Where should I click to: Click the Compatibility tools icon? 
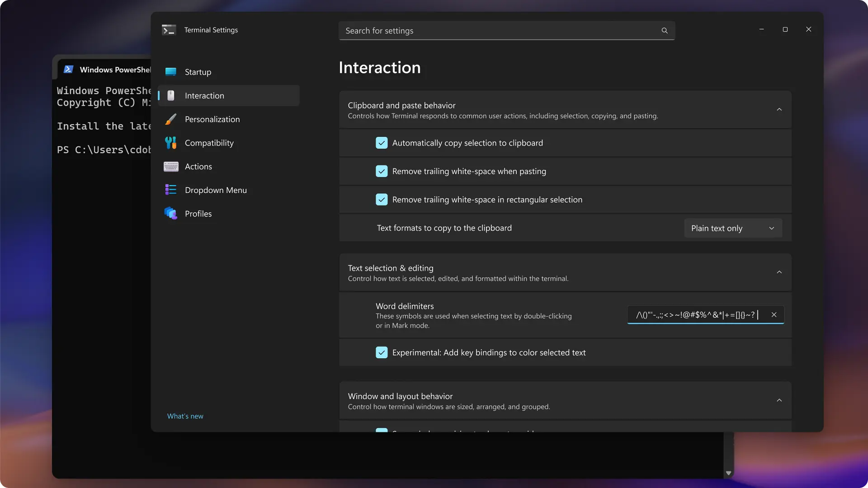pyautogui.click(x=170, y=143)
